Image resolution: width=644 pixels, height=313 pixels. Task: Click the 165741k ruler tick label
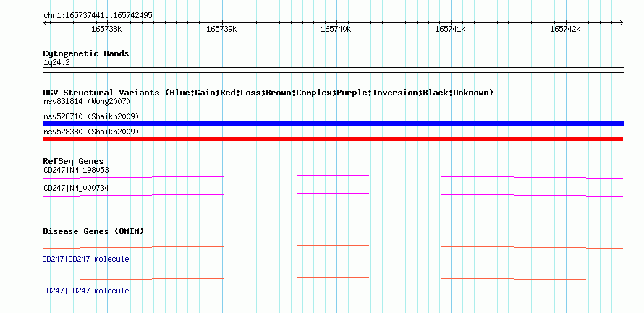[450, 29]
